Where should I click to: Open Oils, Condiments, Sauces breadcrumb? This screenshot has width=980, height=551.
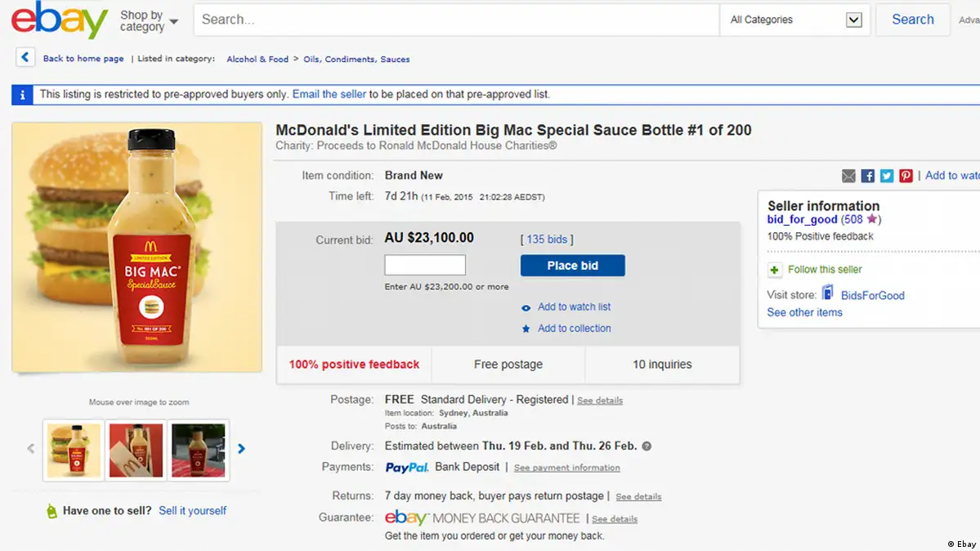[356, 59]
